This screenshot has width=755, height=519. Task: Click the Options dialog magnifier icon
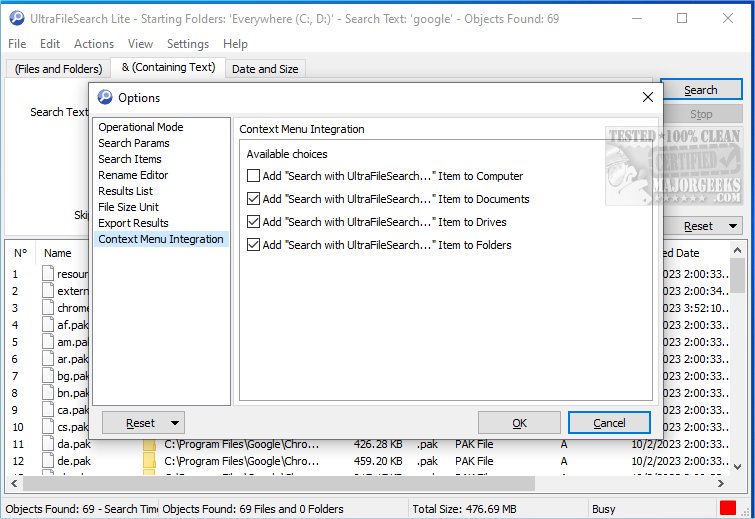pyautogui.click(x=105, y=97)
